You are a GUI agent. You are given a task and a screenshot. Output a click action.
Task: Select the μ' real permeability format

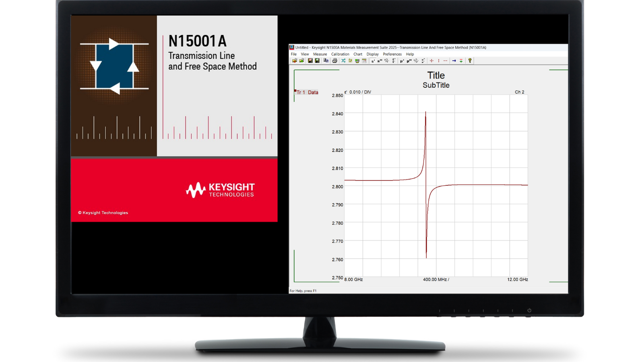point(402,61)
